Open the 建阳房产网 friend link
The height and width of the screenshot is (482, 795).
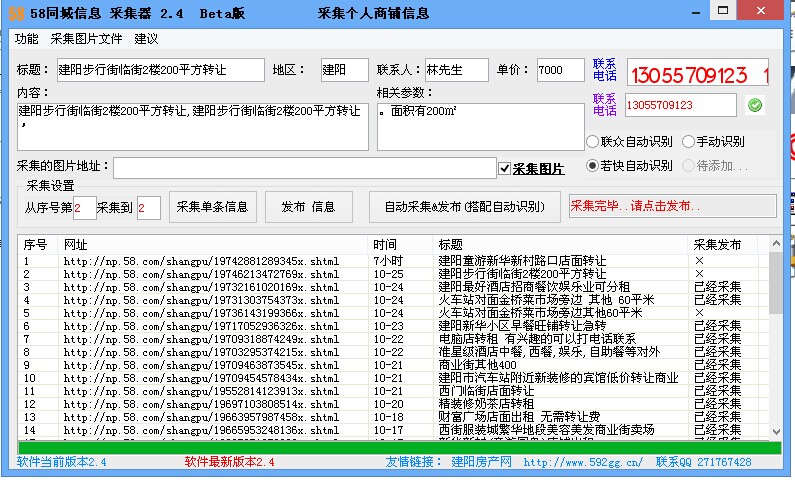(x=481, y=462)
